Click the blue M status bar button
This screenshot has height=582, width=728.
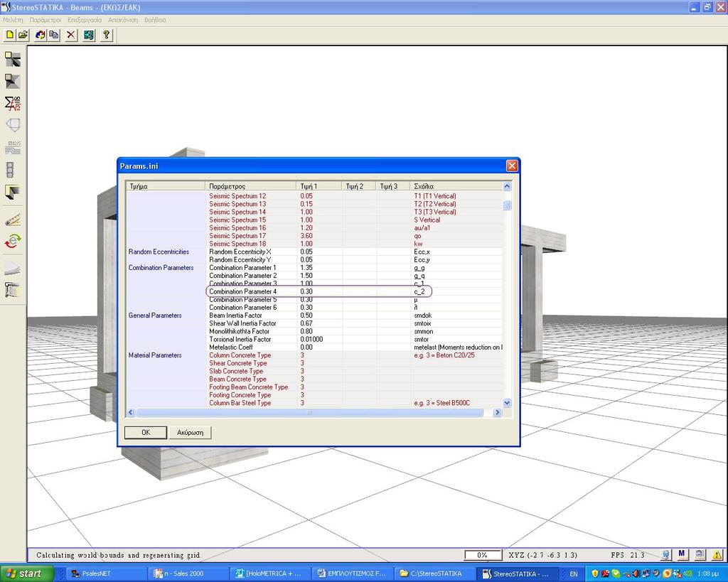tap(682, 554)
